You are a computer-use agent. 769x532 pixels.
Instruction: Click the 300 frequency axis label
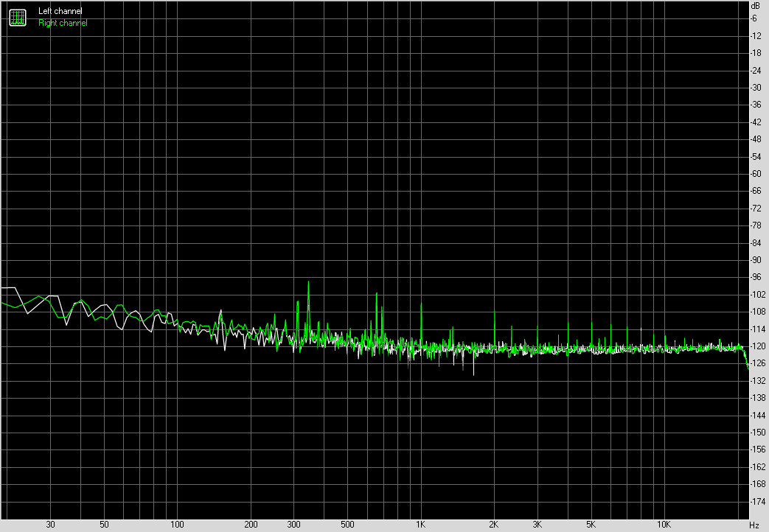coord(293,525)
